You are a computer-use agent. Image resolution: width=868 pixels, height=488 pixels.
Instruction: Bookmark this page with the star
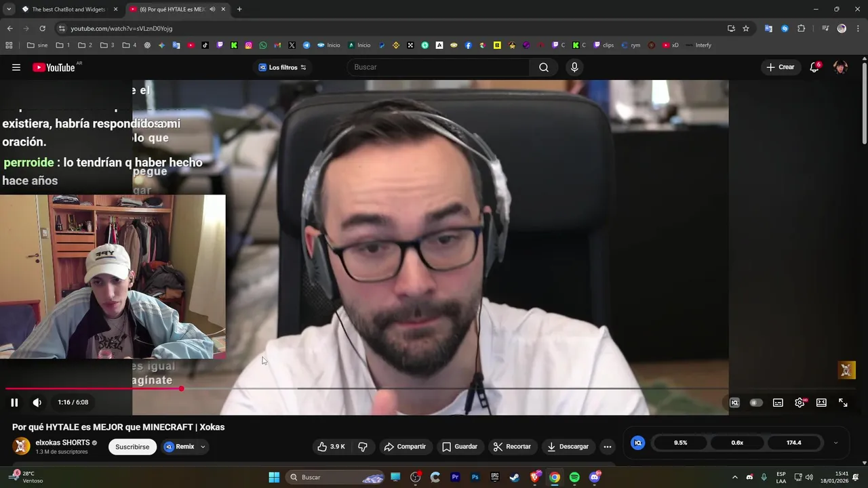pos(746,28)
